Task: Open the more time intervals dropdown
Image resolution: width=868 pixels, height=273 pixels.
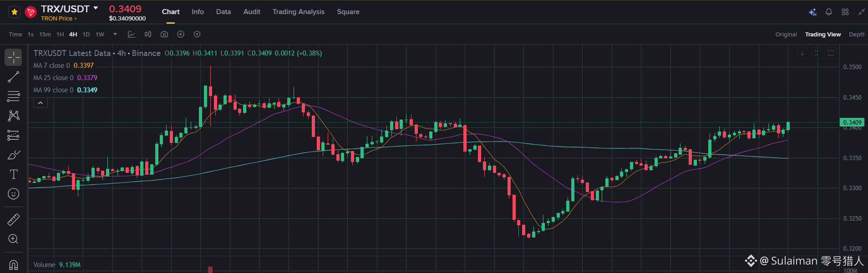Action: click(115, 34)
